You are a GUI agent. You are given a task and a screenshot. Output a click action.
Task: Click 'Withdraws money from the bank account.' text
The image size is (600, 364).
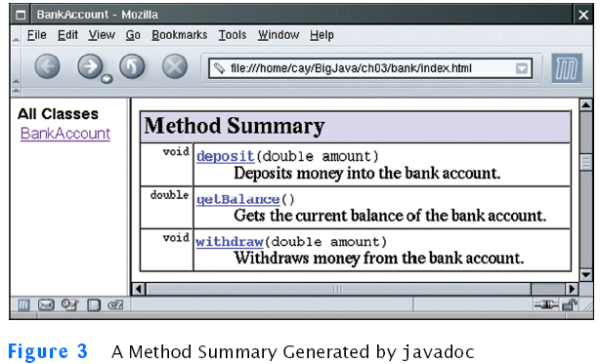point(379,259)
